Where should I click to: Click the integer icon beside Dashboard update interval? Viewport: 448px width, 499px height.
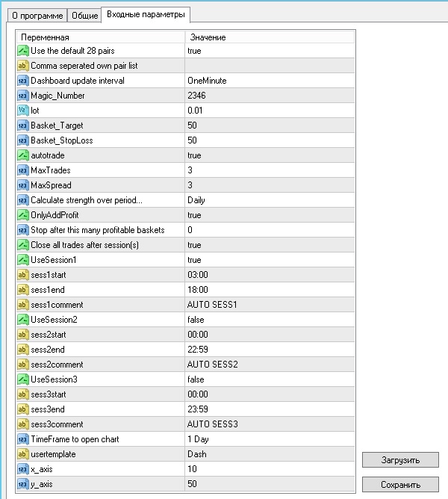[x=23, y=81]
